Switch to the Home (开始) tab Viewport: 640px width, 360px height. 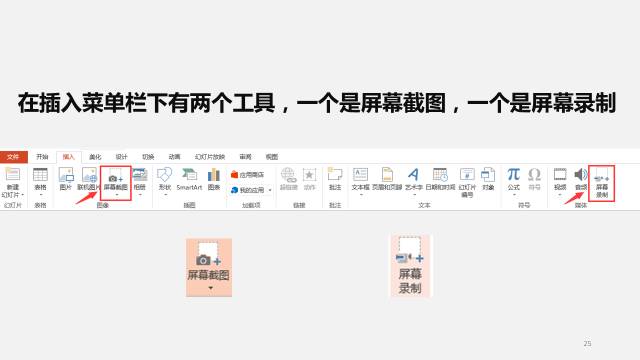click(42, 157)
